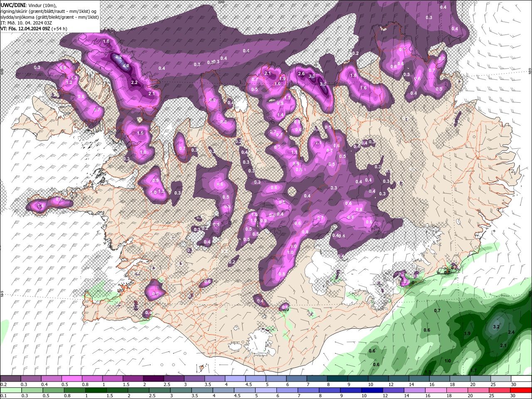This screenshot has height=399, width=532.
Task: Click the 2.6 snowfall value on north coast
Action: (302, 74)
